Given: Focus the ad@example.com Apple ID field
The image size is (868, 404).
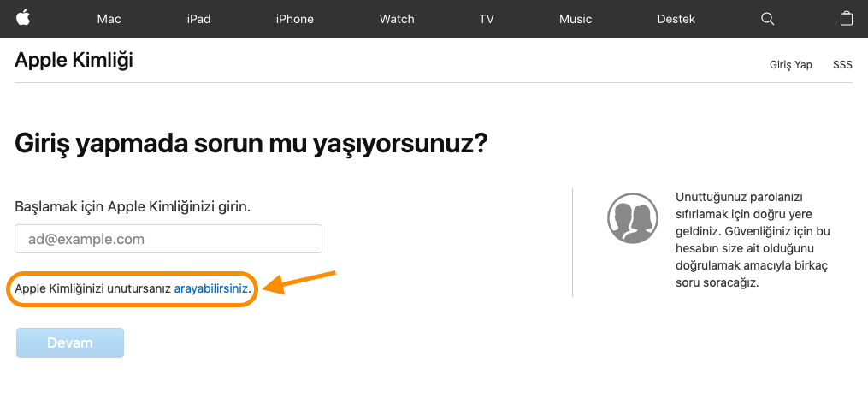Looking at the screenshot, I should 168,239.
